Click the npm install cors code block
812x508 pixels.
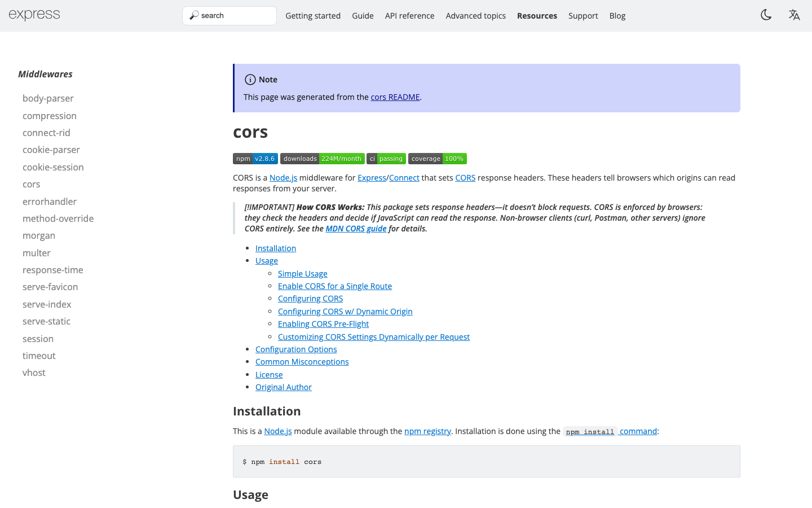(x=487, y=462)
